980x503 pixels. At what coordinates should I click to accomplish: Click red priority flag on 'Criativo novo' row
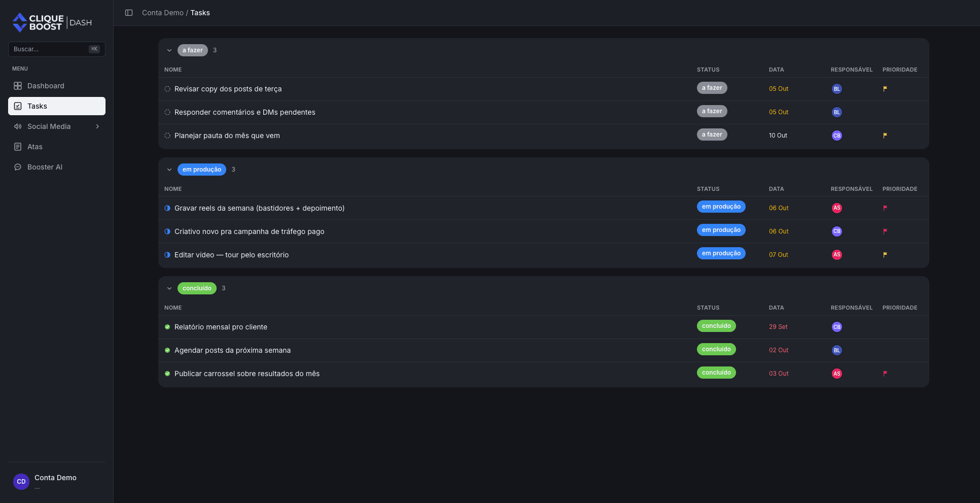click(885, 231)
